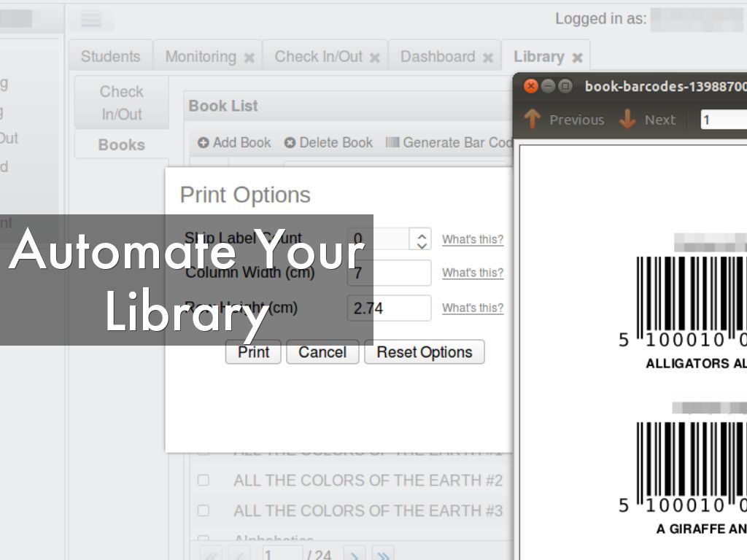Check ALL THE COLORS OF THE EARTH #2
This screenshot has height=560, width=747.
click(204, 481)
